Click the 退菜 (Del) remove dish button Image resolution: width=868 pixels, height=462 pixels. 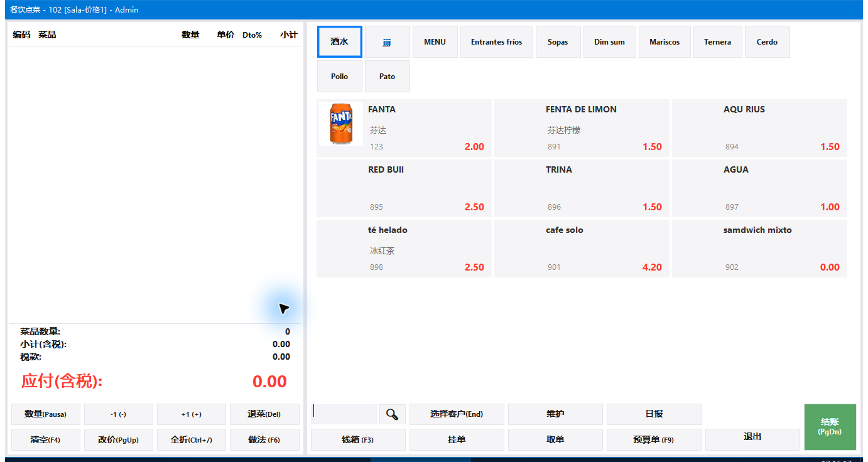tap(264, 414)
